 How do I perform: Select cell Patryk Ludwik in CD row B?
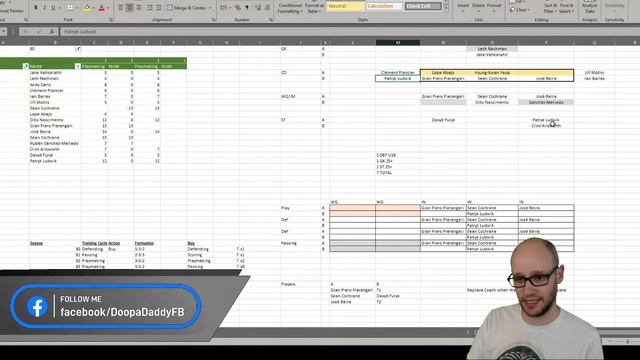click(398, 78)
